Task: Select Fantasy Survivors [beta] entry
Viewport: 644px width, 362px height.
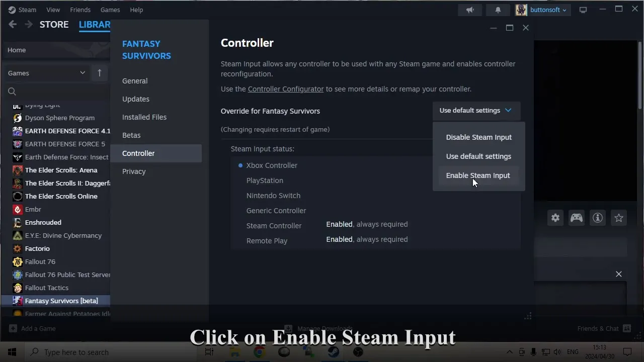Action: [x=56, y=301]
